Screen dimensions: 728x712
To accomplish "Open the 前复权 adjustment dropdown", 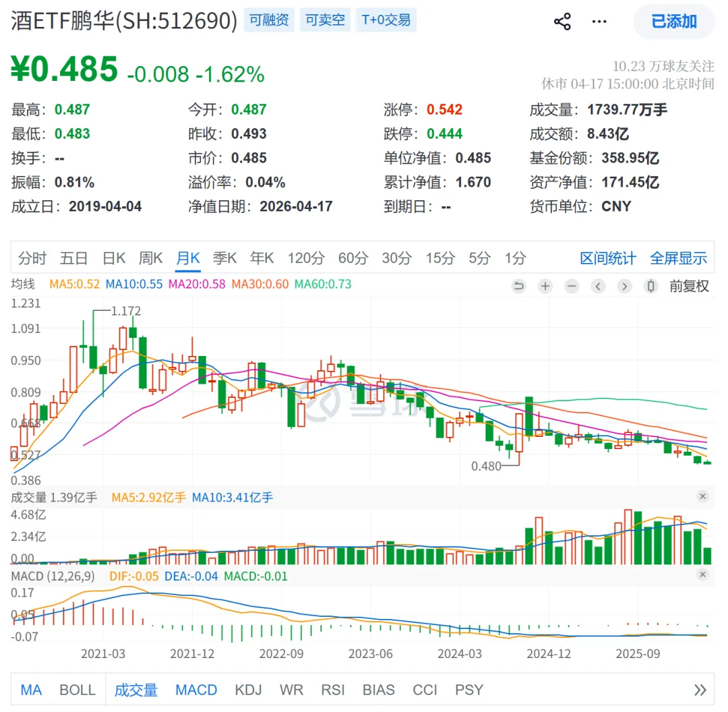I will (x=689, y=286).
